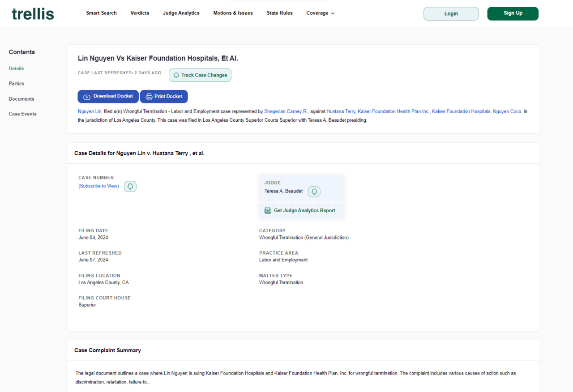Screen dimensions: 573x392
Task: Click last refreshed date June 07, 2024
Action: tap(93, 260)
